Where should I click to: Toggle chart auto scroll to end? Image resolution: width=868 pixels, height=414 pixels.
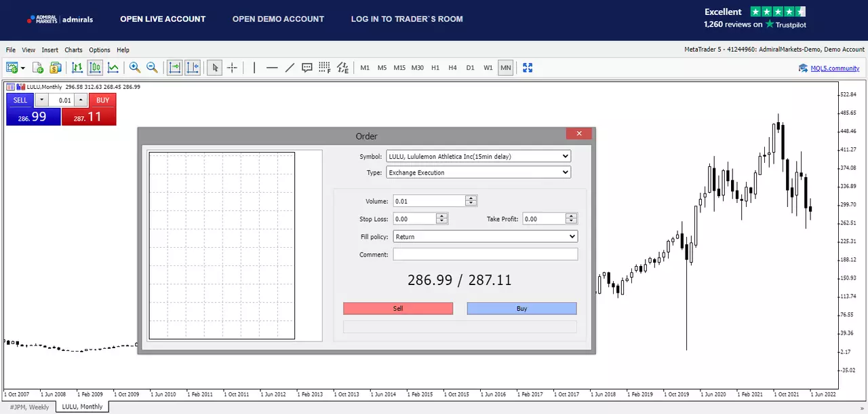pos(175,67)
